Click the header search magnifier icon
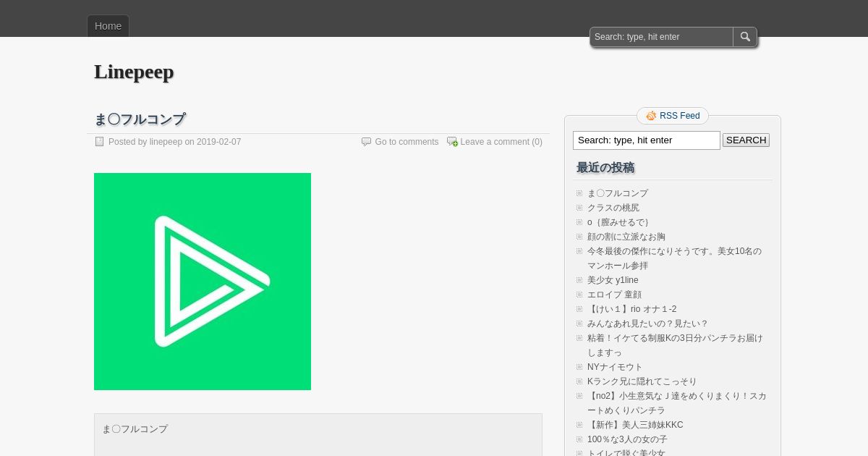This screenshot has height=456, width=868. click(x=745, y=37)
